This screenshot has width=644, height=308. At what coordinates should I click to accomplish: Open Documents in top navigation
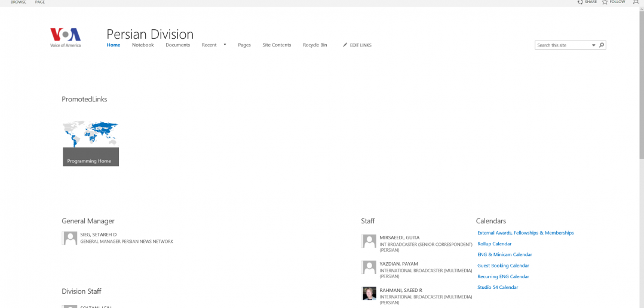click(178, 45)
